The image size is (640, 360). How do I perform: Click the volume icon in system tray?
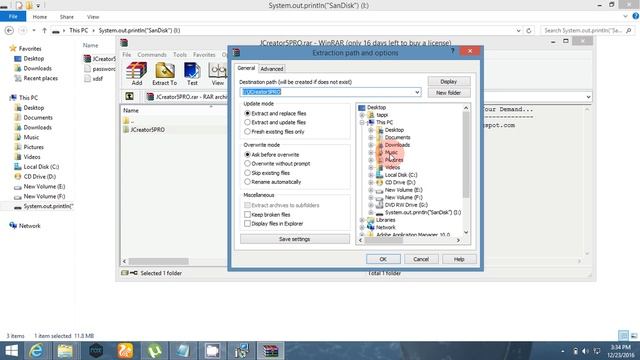[x=585, y=351]
